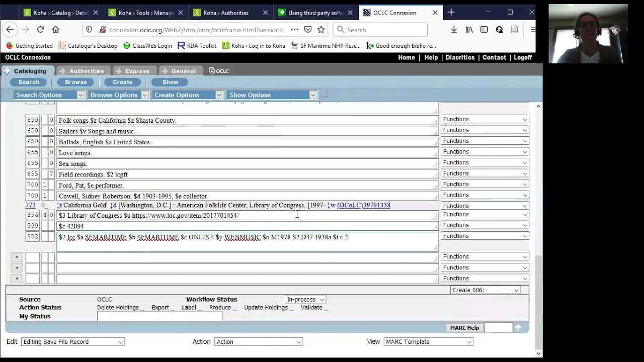Click the account sync alert icon
This screenshot has height=362, width=644.
pyautogui.click(x=499, y=30)
